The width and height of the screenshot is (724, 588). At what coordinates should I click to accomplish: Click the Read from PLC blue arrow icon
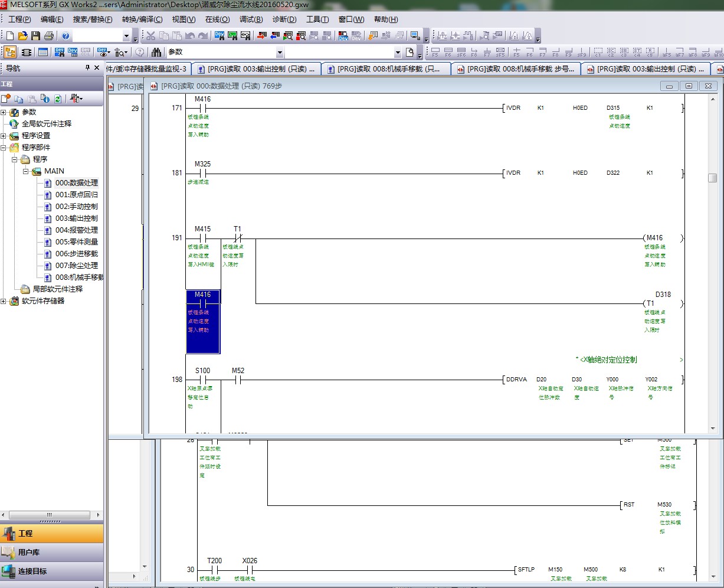(x=275, y=36)
